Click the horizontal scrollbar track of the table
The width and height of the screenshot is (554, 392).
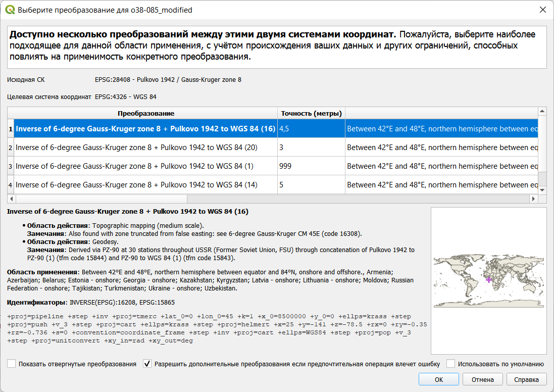click(x=358, y=199)
